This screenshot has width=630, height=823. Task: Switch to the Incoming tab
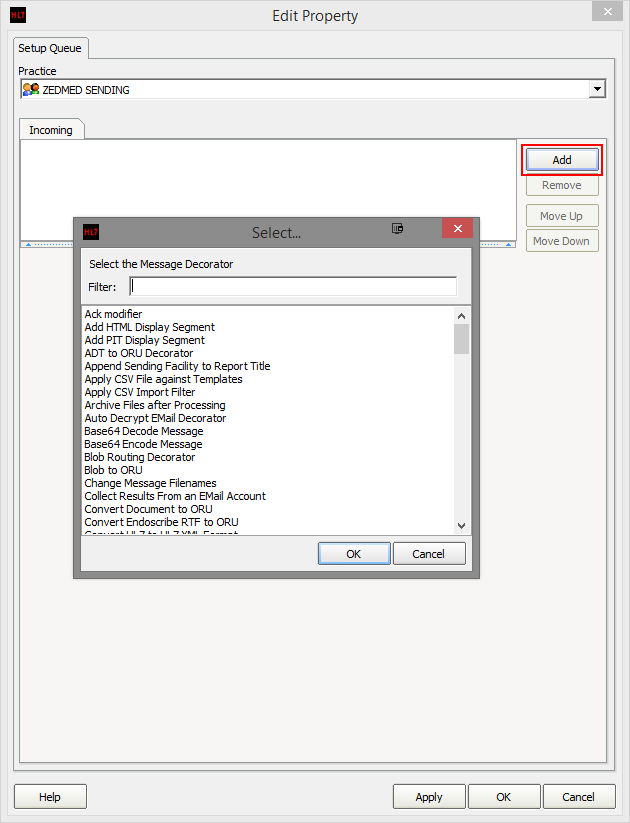click(x=51, y=130)
